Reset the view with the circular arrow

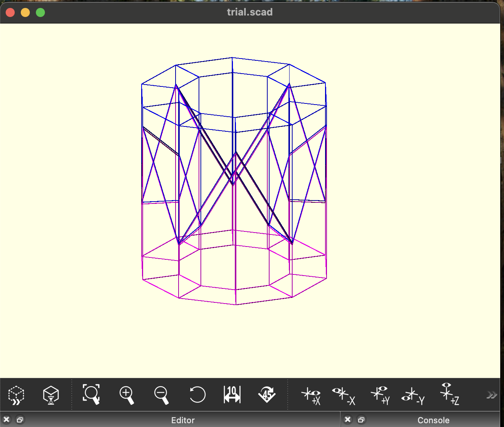[x=197, y=395]
